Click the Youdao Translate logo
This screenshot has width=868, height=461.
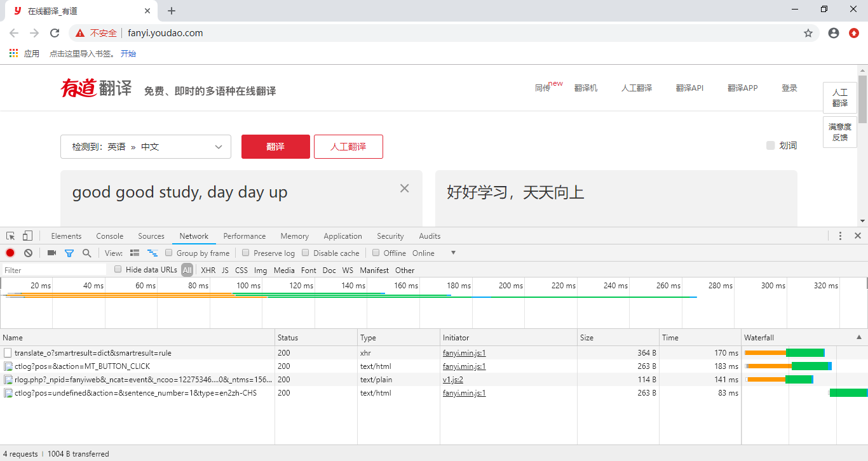tap(97, 88)
